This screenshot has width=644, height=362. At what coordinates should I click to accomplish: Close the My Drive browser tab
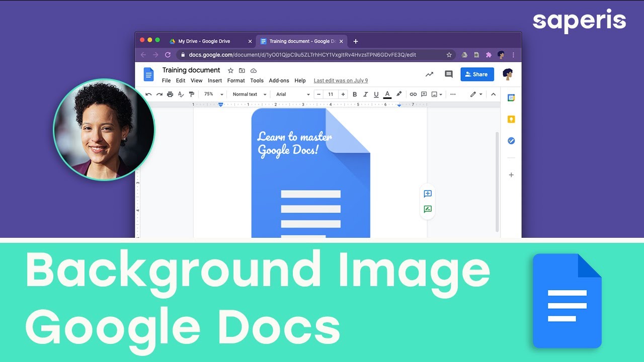click(x=250, y=41)
